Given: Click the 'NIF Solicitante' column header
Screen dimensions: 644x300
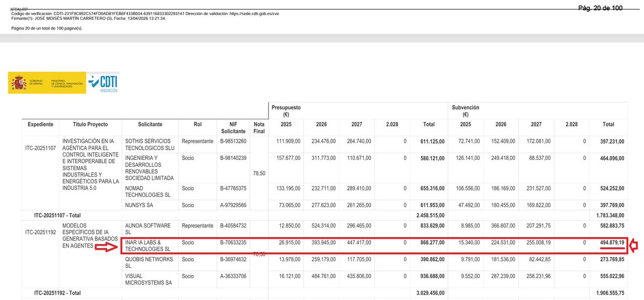Looking at the screenshot, I should click(x=233, y=128).
